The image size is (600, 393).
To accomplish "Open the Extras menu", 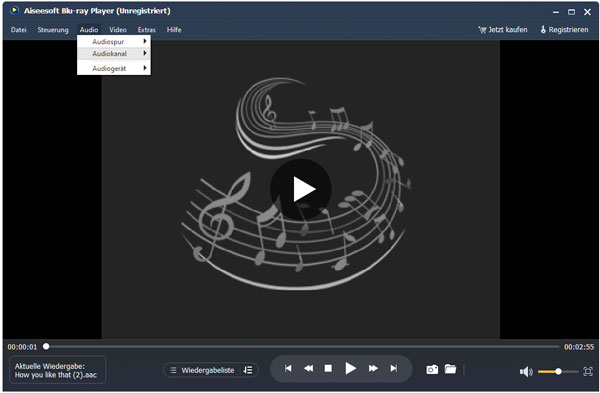I will click(x=147, y=30).
